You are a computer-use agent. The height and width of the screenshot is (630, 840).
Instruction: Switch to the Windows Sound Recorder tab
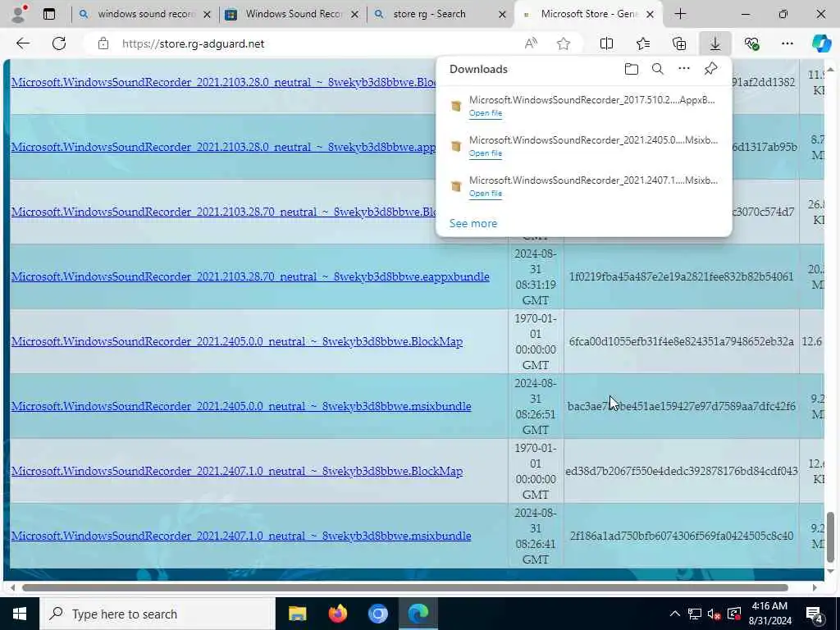tap(292, 15)
